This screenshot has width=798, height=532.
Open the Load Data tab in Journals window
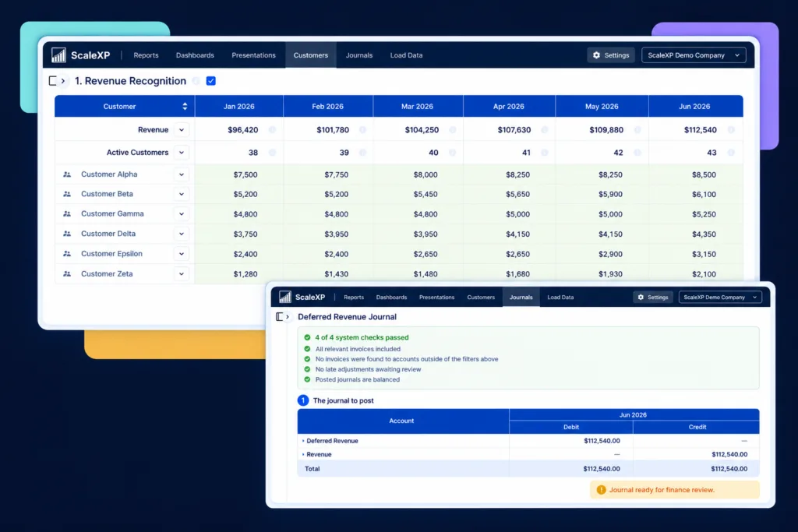point(560,297)
